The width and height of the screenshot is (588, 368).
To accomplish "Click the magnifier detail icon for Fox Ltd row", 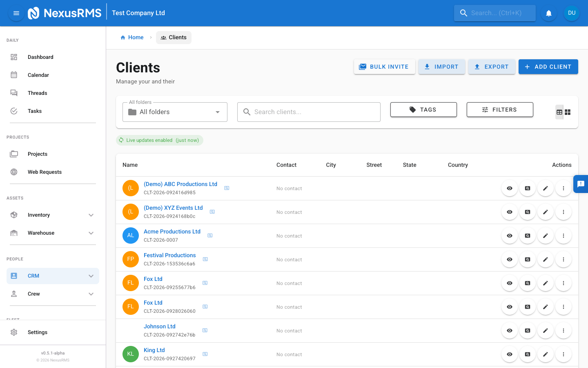I will [527, 283].
